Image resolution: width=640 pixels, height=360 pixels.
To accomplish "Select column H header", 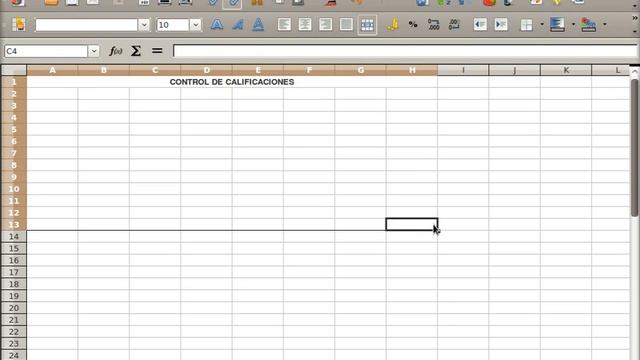I will [412, 70].
